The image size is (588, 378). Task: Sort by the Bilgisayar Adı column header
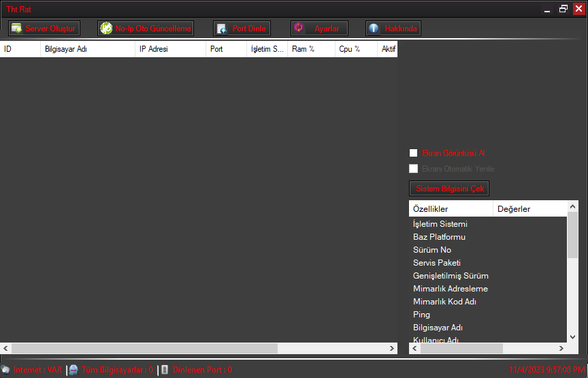pos(87,49)
